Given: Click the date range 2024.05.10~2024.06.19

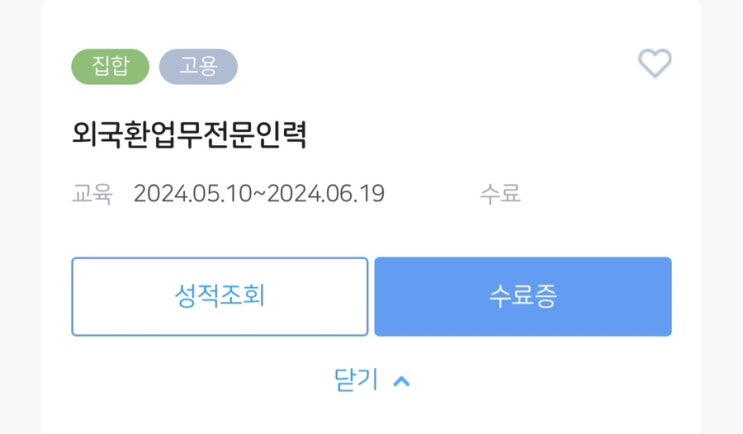Looking at the screenshot, I should pos(259,193).
